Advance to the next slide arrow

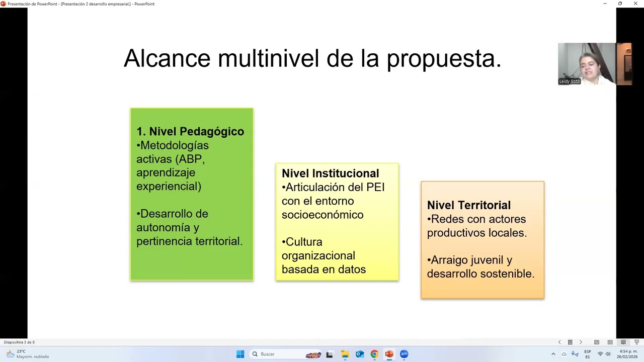(x=581, y=342)
